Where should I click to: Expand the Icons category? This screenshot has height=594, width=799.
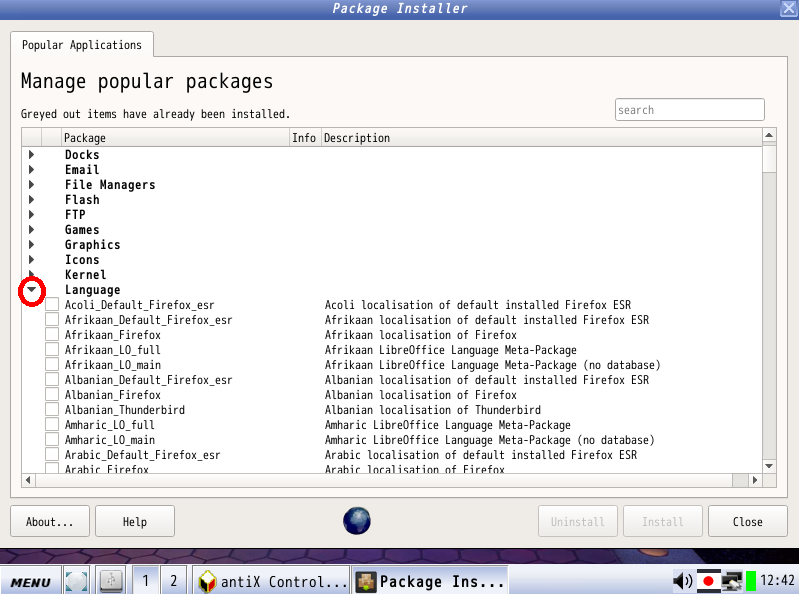(x=31, y=259)
